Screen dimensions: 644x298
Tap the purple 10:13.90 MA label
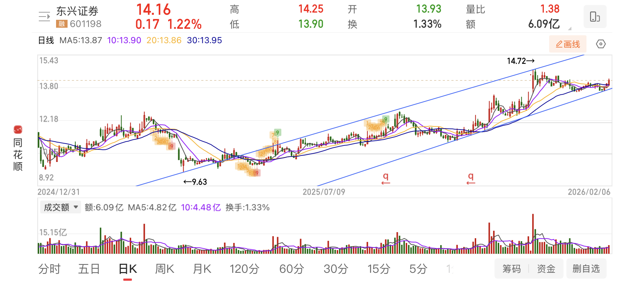coord(124,40)
